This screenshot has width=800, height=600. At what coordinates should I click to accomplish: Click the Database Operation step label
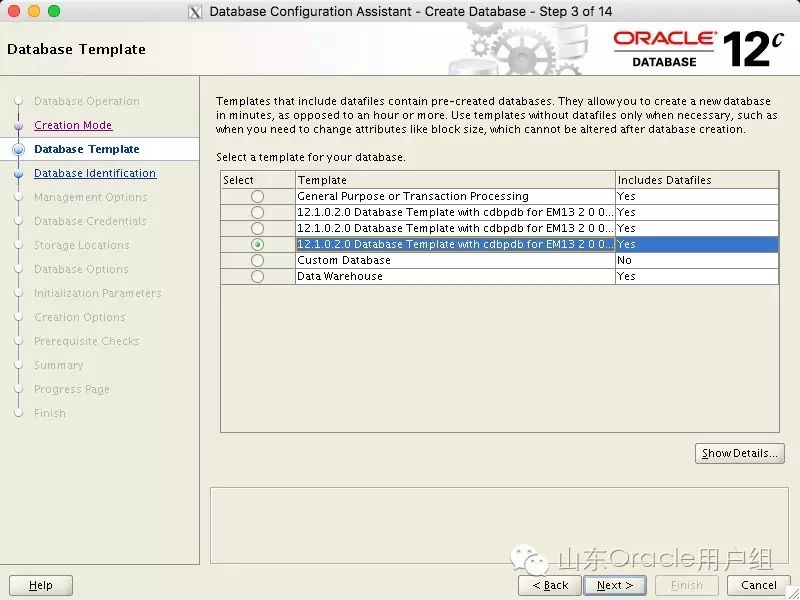pyautogui.click(x=87, y=101)
